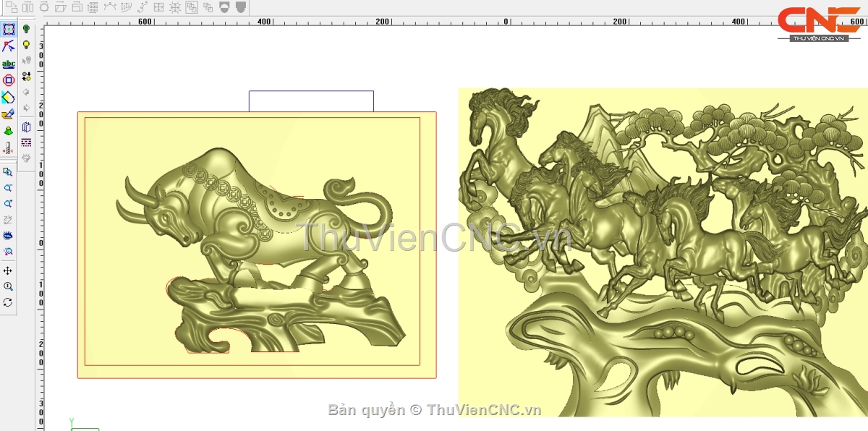Click the stacked line styles icon

click(27, 142)
